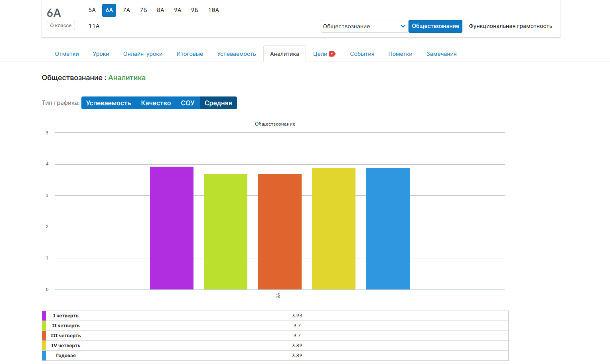Click the red icon beside Цели tab

tap(332, 54)
